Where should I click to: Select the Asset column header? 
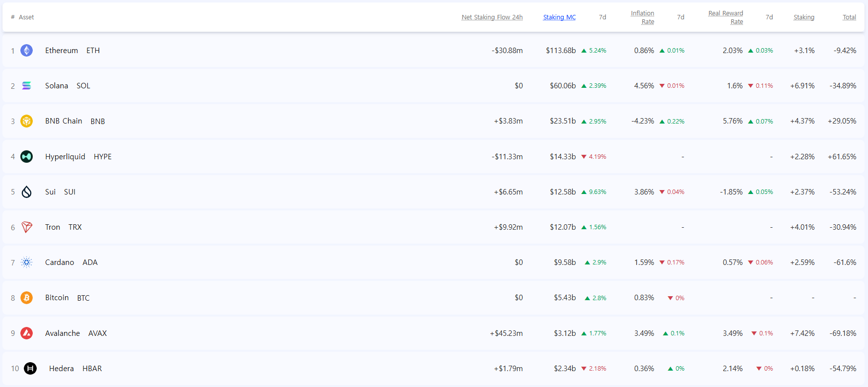(26, 17)
